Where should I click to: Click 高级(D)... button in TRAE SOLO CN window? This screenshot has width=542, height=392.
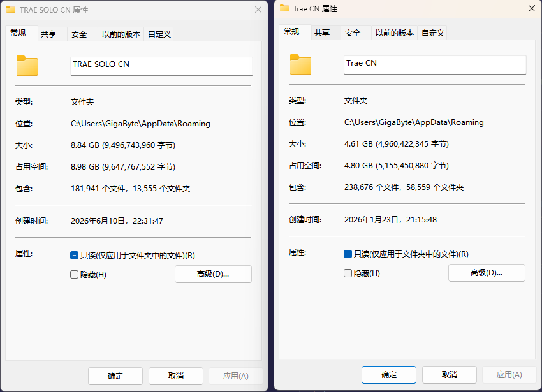click(213, 274)
